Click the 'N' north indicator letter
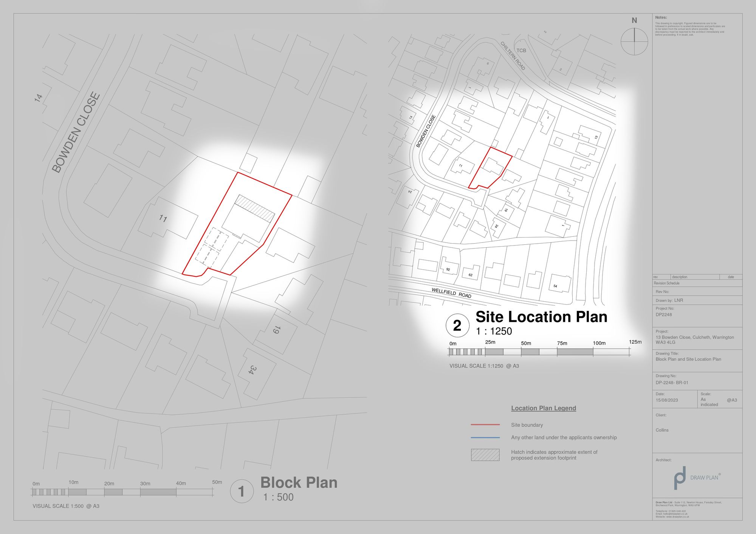This screenshot has height=534, width=756. click(x=634, y=20)
